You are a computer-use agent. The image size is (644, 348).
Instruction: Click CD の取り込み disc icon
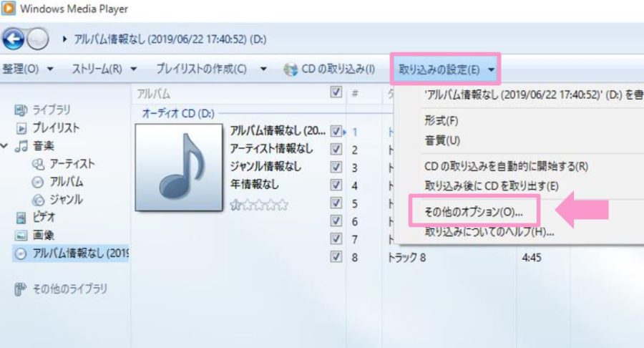pos(291,69)
